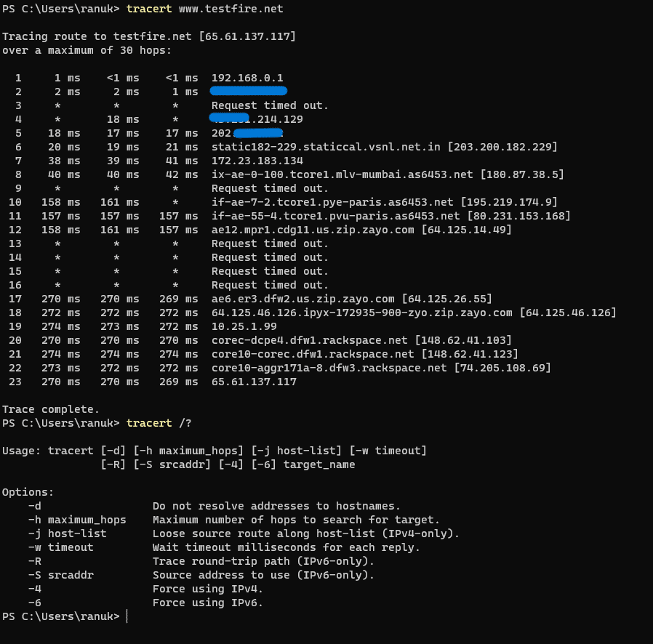Click hop 7 third latency '41 ms'
This screenshot has height=644, width=653.
182,161
